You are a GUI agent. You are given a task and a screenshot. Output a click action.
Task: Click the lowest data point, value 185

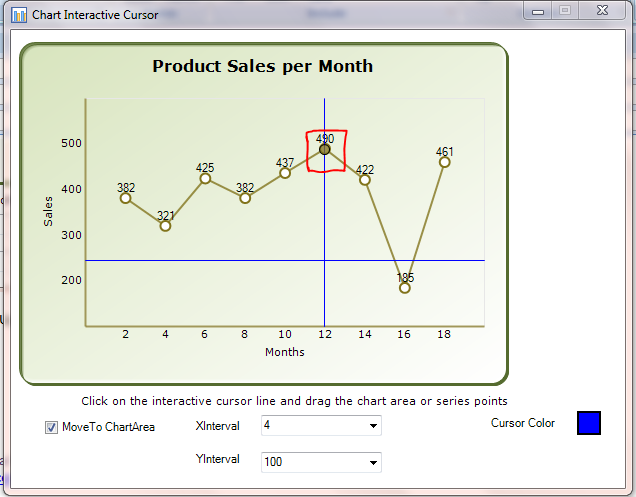click(x=405, y=288)
